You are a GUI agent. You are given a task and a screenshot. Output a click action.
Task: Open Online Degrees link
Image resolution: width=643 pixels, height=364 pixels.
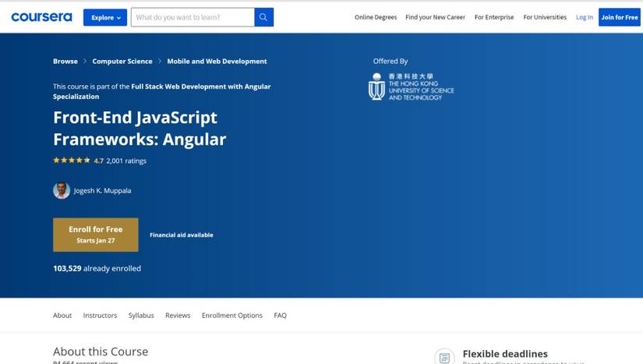tap(376, 17)
